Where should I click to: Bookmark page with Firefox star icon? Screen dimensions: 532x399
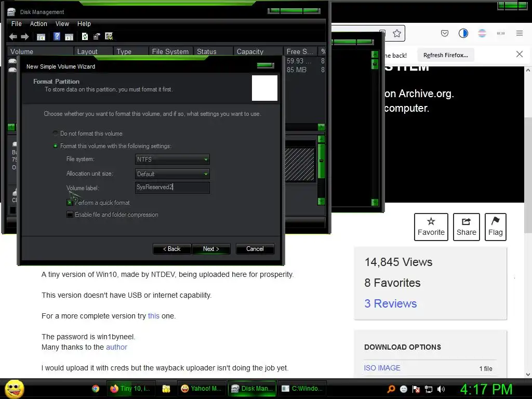[x=396, y=33]
